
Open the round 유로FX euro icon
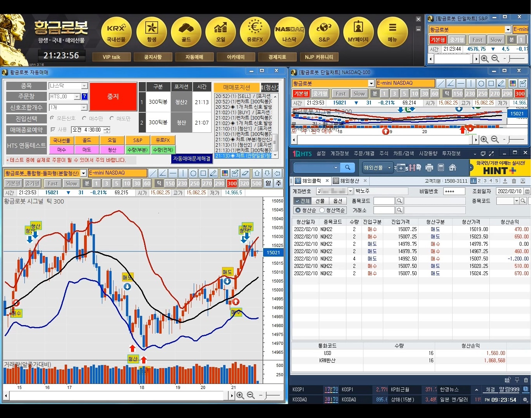point(255,32)
